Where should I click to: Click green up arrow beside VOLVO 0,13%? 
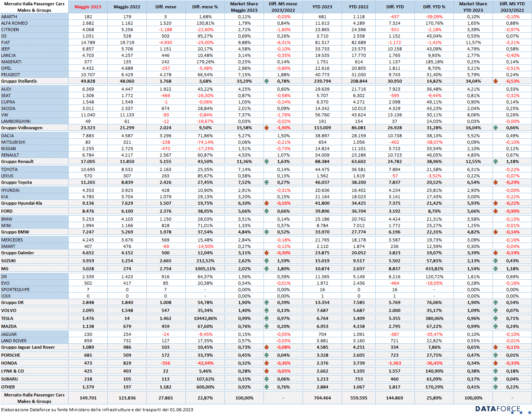click(x=267, y=310)
